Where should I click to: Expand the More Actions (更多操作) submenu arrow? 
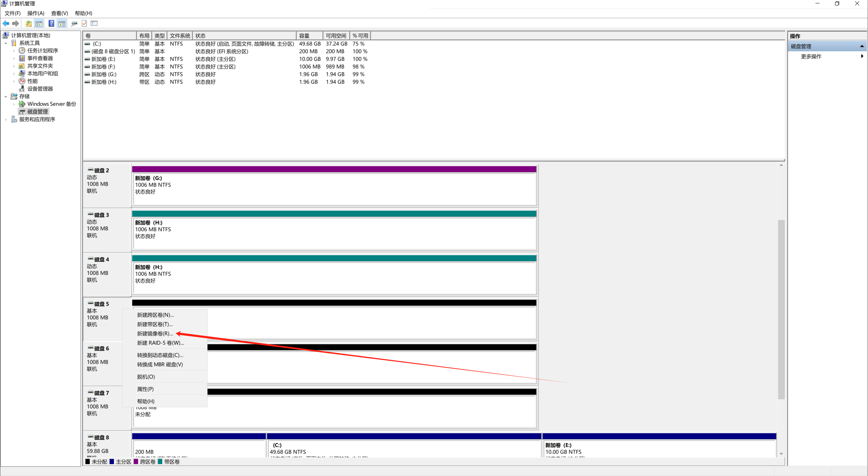(x=862, y=56)
